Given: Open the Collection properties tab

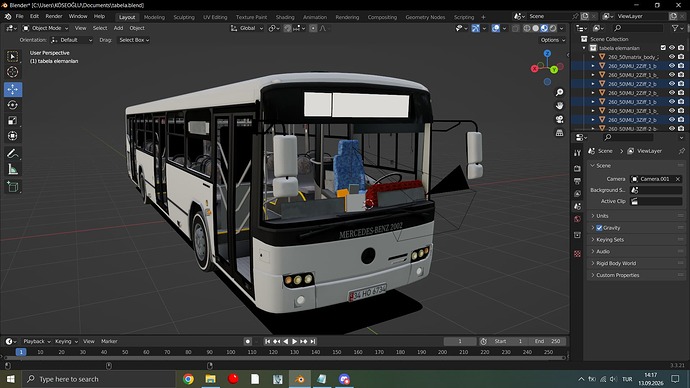Looking at the screenshot, I should point(577,235).
